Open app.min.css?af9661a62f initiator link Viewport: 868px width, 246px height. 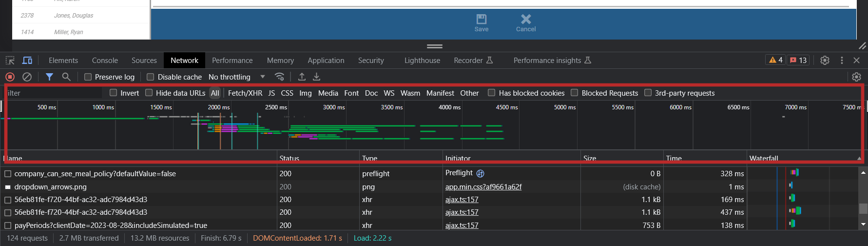point(483,187)
